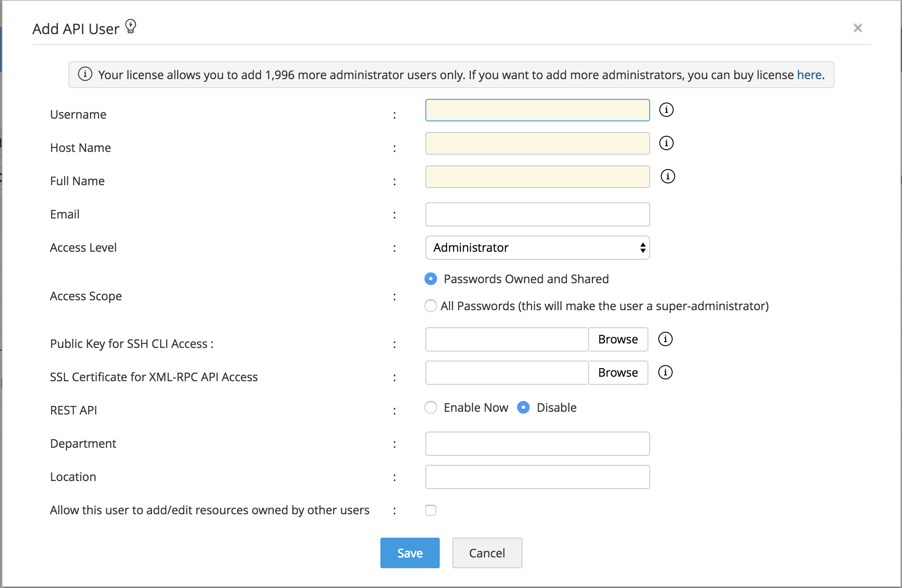902x588 pixels.
Task: Click the Email input field
Action: [537, 214]
